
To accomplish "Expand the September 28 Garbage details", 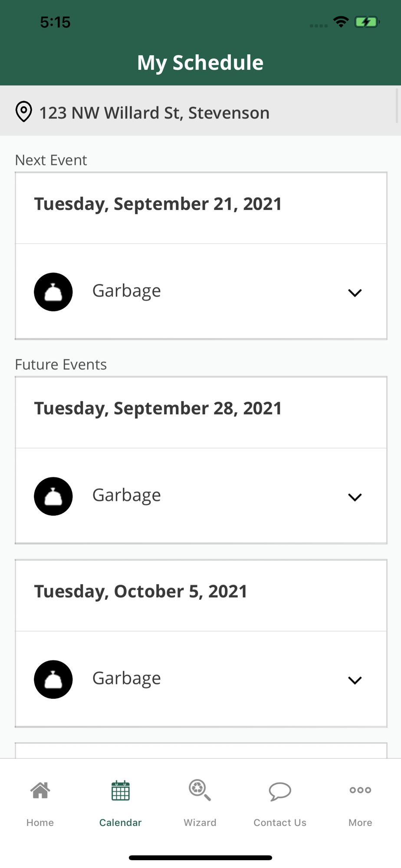I will [x=355, y=497].
